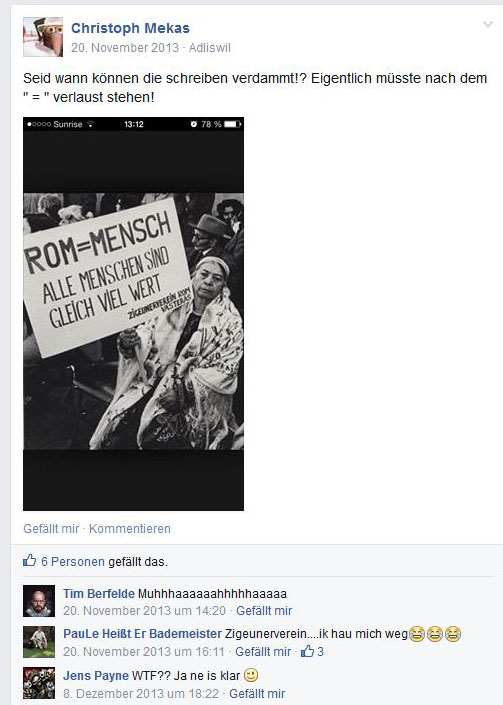Click the thumbs-up icon beside 6 Personen

click(30, 560)
